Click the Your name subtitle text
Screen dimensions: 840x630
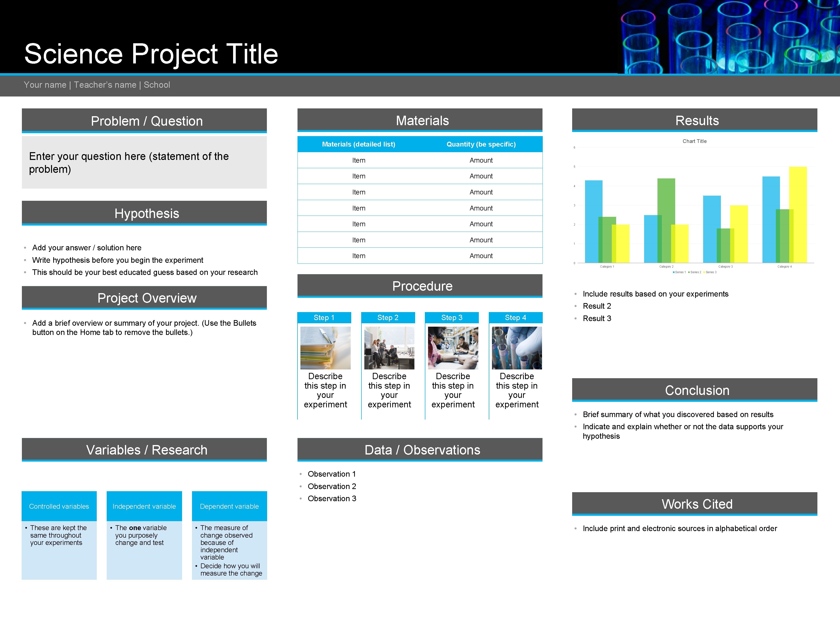[97, 85]
